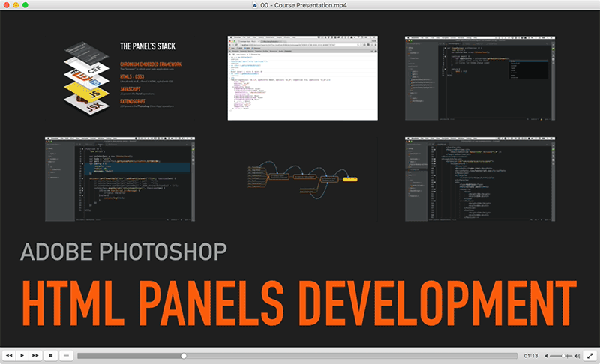
Task: Click the seek bar position knob
Action: [184, 356]
